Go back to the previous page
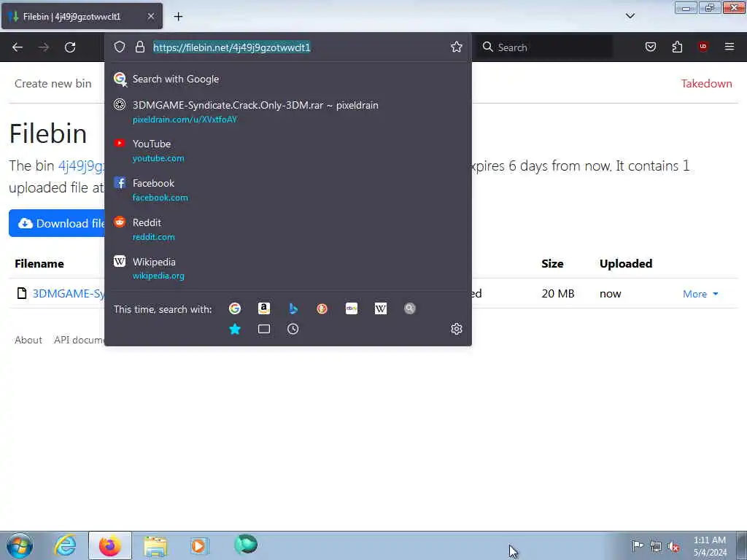Viewport: 747px width, 560px height. 18,47
